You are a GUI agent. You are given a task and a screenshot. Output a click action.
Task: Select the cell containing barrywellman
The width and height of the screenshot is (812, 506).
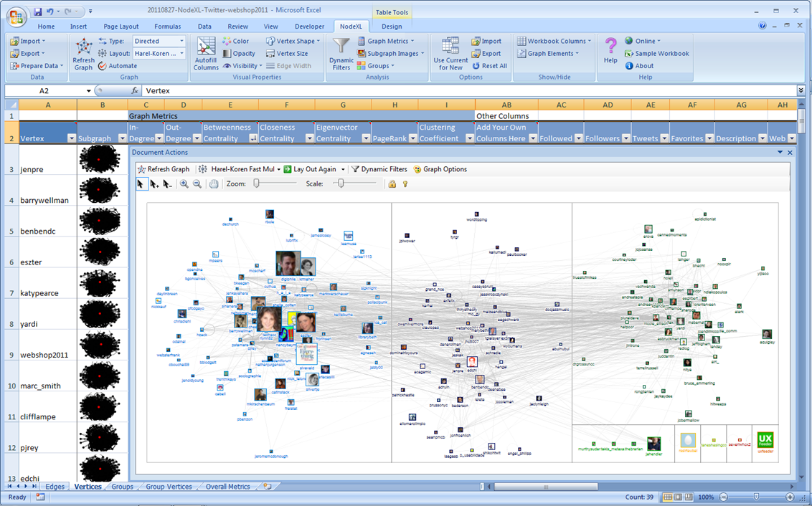(x=47, y=191)
